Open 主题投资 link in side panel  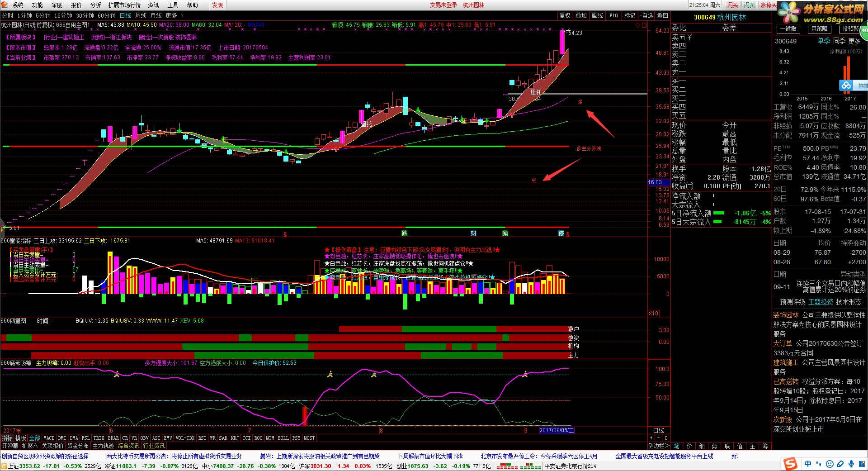tap(821, 302)
